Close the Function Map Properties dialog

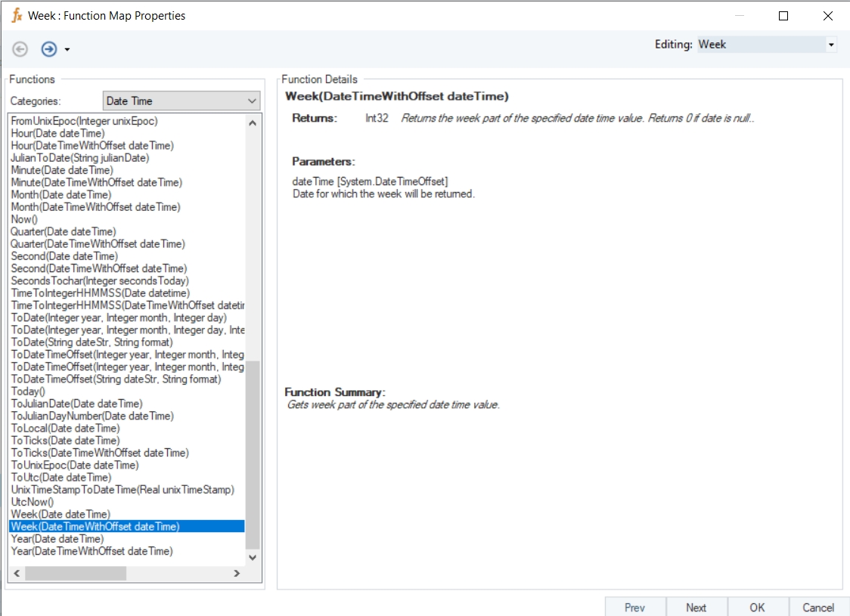[x=827, y=15]
